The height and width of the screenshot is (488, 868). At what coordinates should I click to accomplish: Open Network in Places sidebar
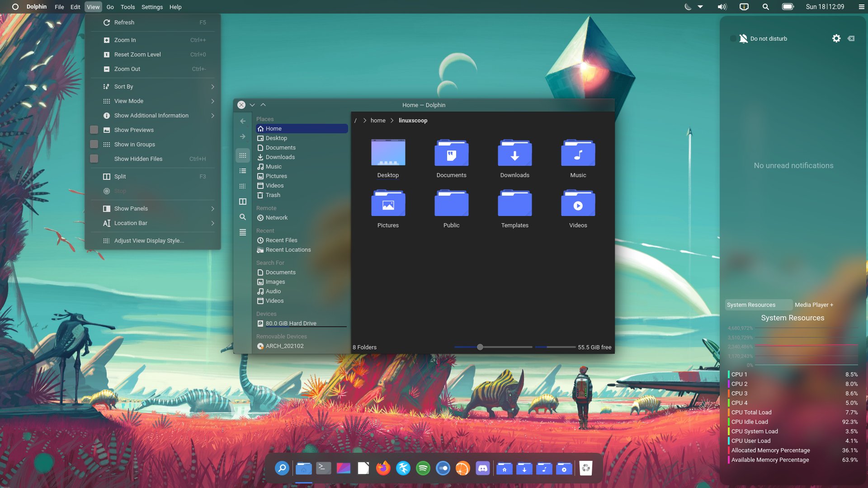(302, 217)
